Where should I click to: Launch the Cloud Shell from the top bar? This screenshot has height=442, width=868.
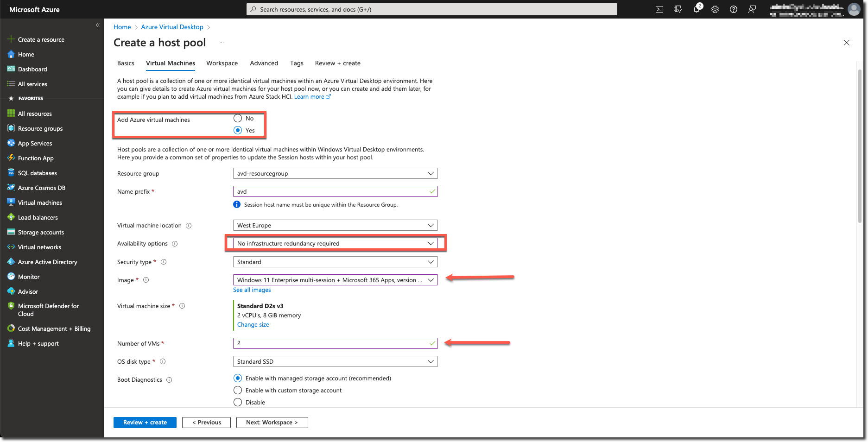(659, 9)
